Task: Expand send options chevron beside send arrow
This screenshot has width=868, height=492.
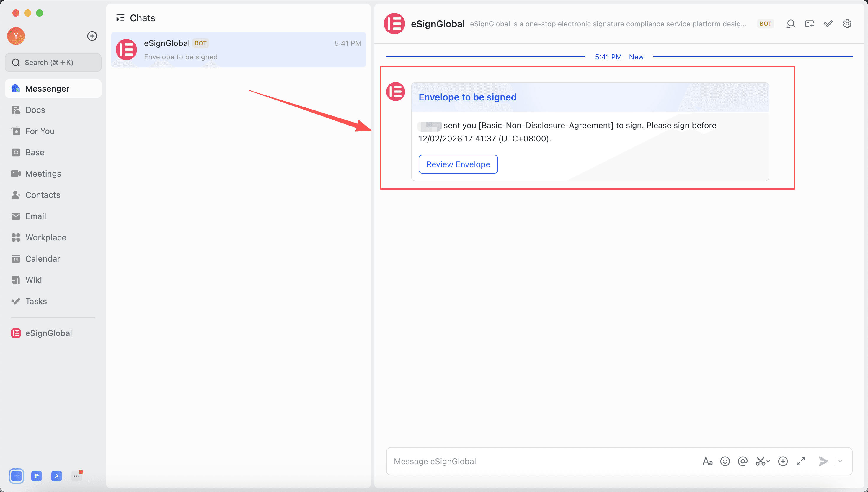Action: pyautogui.click(x=840, y=461)
